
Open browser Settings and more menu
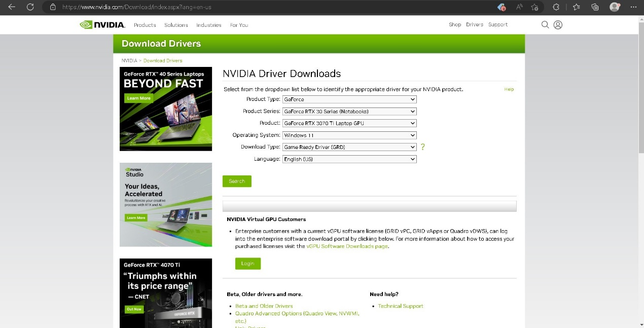pyautogui.click(x=633, y=7)
